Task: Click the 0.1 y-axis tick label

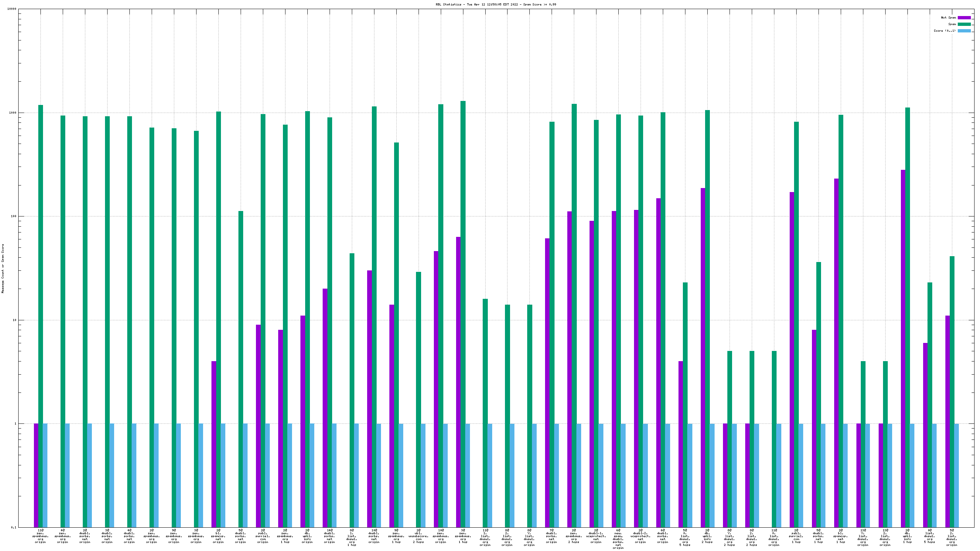Action: tap(13, 527)
